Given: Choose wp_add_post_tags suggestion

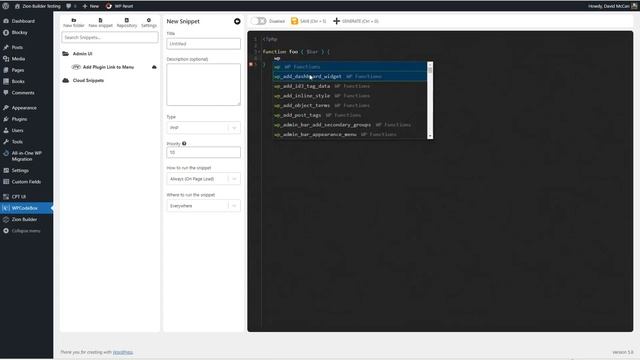Looking at the screenshot, I should (350, 115).
